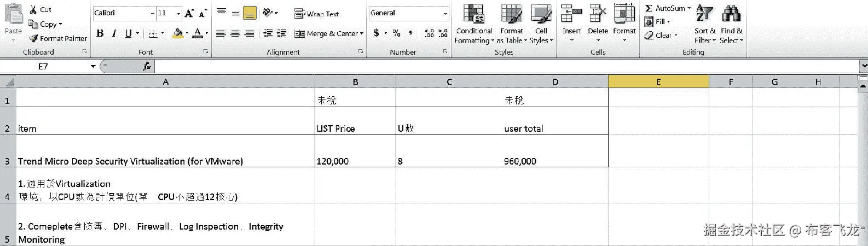Toggle Merge & Center on cells

point(326,33)
